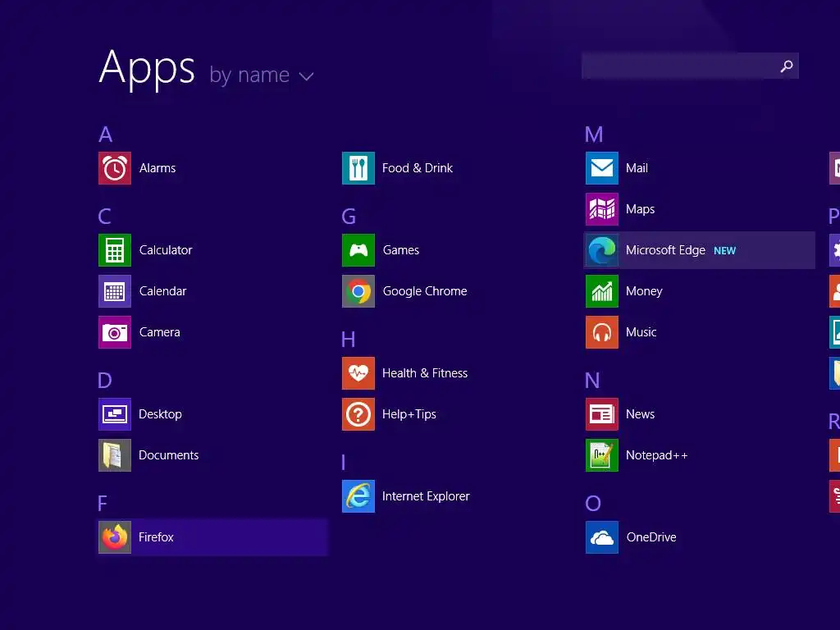This screenshot has width=840, height=630.
Task: Click the NEW badge beside Microsoft Edge
Action: pos(725,251)
